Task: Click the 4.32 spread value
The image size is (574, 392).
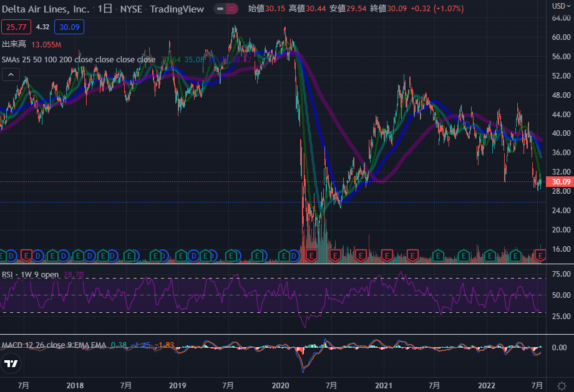Action: [42, 27]
